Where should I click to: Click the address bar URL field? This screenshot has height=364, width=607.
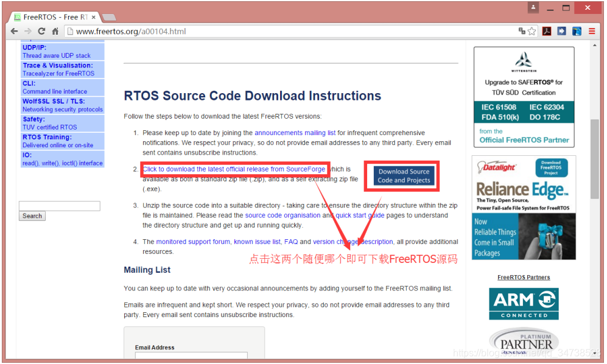[294, 32]
